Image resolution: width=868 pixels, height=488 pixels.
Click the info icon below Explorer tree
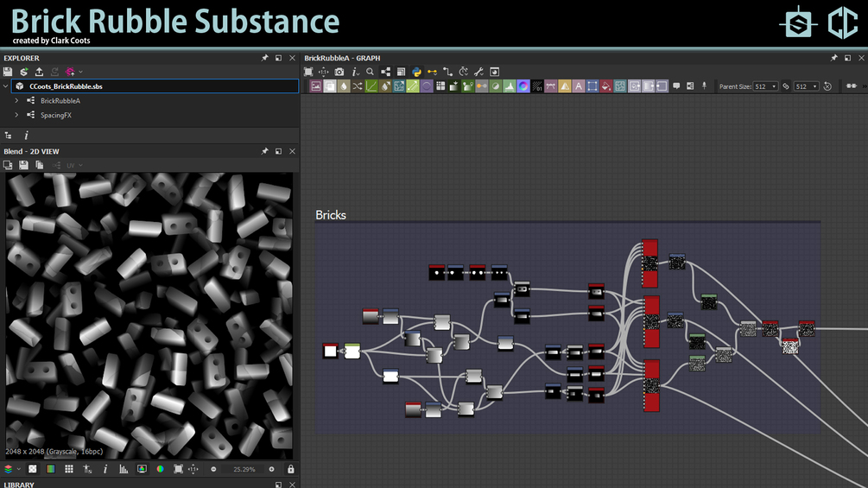point(26,136)
